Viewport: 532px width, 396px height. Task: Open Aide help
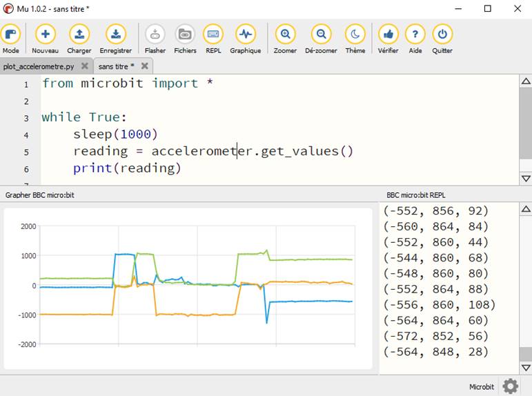415,39
